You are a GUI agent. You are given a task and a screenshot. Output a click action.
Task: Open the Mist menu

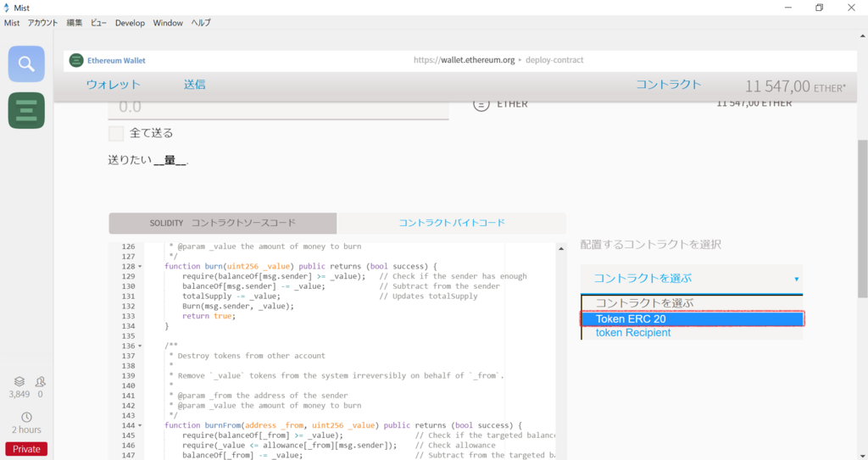[12, 23]
